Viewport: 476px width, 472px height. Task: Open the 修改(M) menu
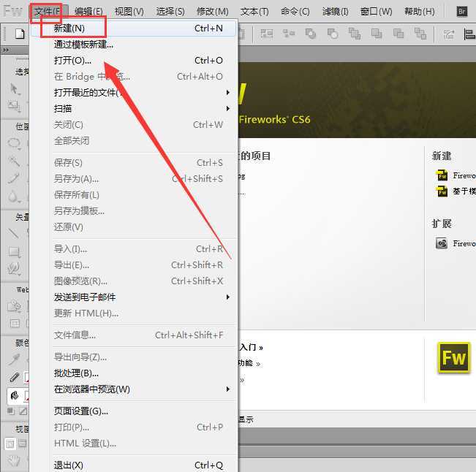[x=212, y=12]
